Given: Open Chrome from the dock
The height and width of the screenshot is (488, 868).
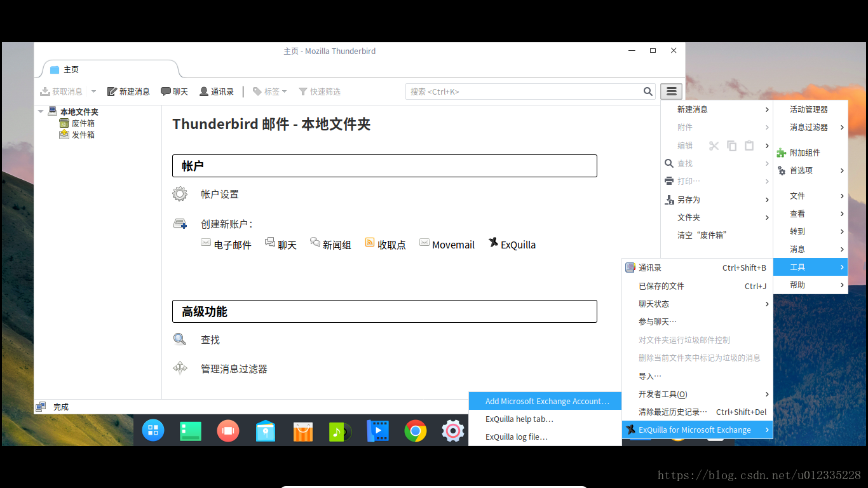Looking at the screenshot, I should (x=416, y=431).
